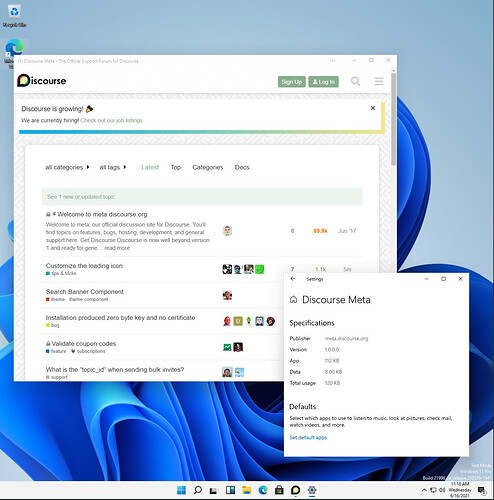Open the three-dot app menu in title bar
Viewport: 494px width, 500px height.
pos(333,61)
